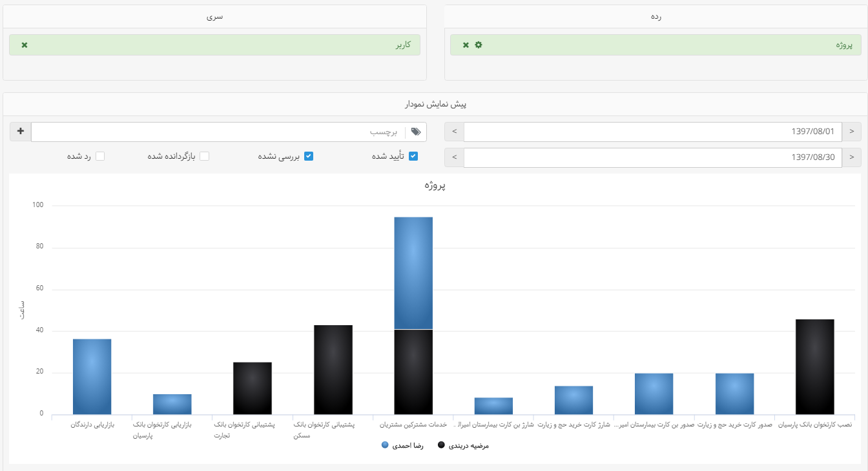Uncheck the بررسی نشده checkbox
Viewport: 868px width, 471px height.
click(309, 156)
